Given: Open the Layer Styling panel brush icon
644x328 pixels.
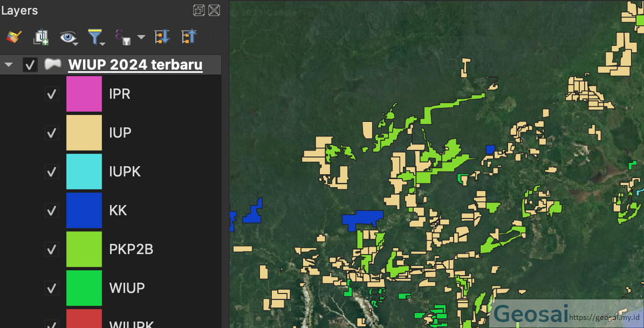Looking at the screenshot, I should (13, 37).
